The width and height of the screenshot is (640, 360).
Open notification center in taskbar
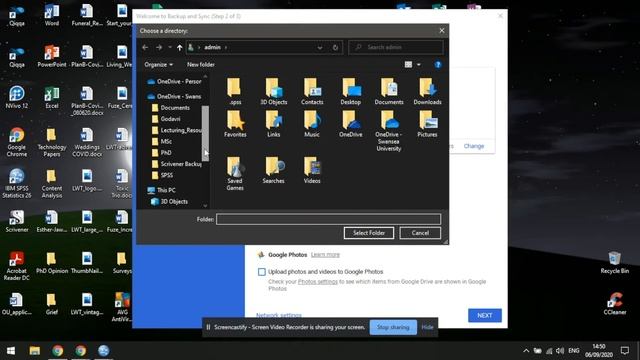(x=625, y=351)
